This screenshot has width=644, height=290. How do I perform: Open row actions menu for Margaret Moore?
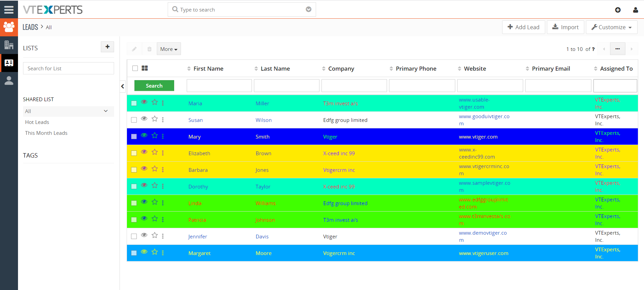pyautogui.click(x=163, y=253)
